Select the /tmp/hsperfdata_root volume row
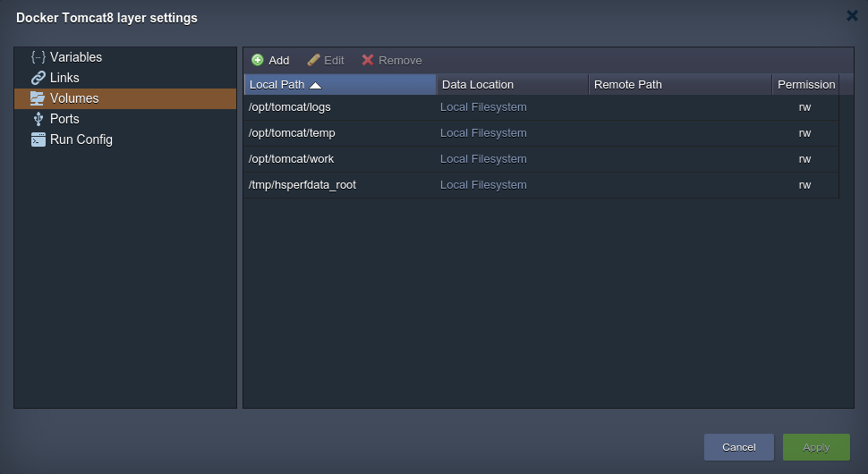This screenshot has width=868, height=474. pyautogui.click(x=541, y=185)
